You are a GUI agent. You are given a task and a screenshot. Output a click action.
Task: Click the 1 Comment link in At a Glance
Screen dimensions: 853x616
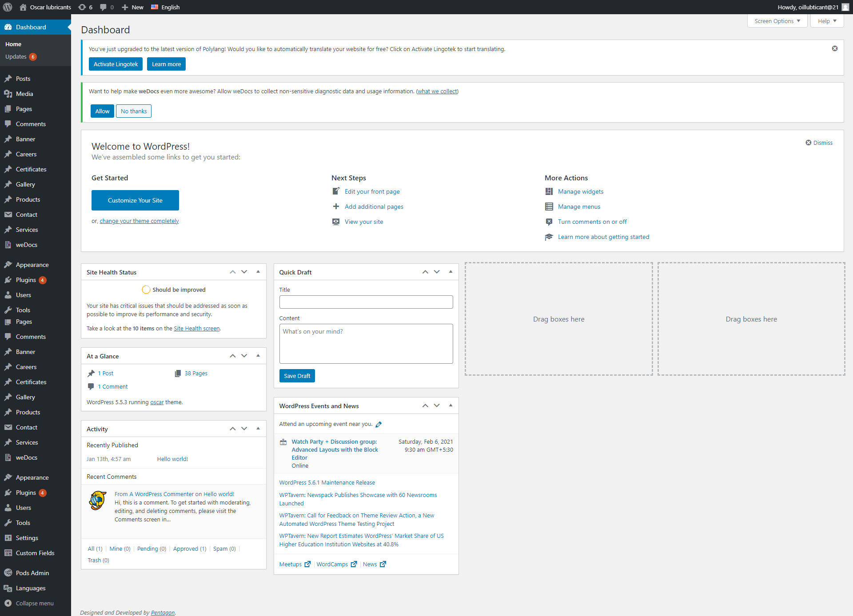pos(113,387)
